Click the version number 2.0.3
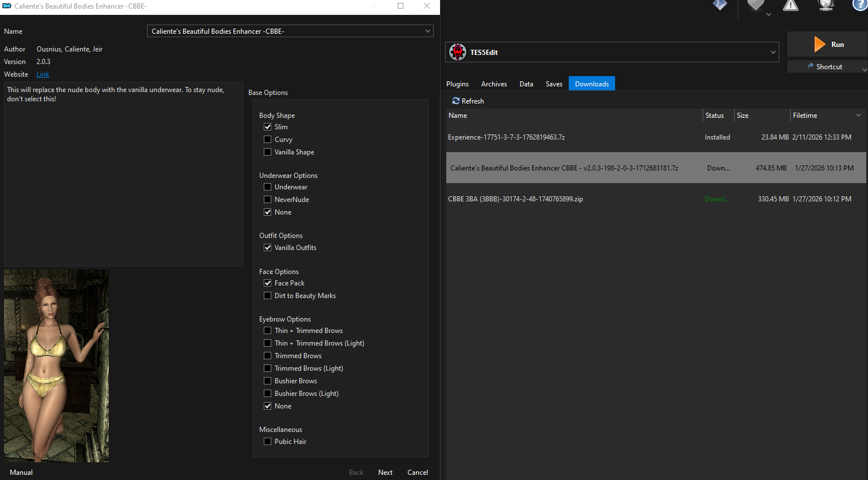This screenshot has height=480, width=868. pyautogui.click(x=43, y=62)
